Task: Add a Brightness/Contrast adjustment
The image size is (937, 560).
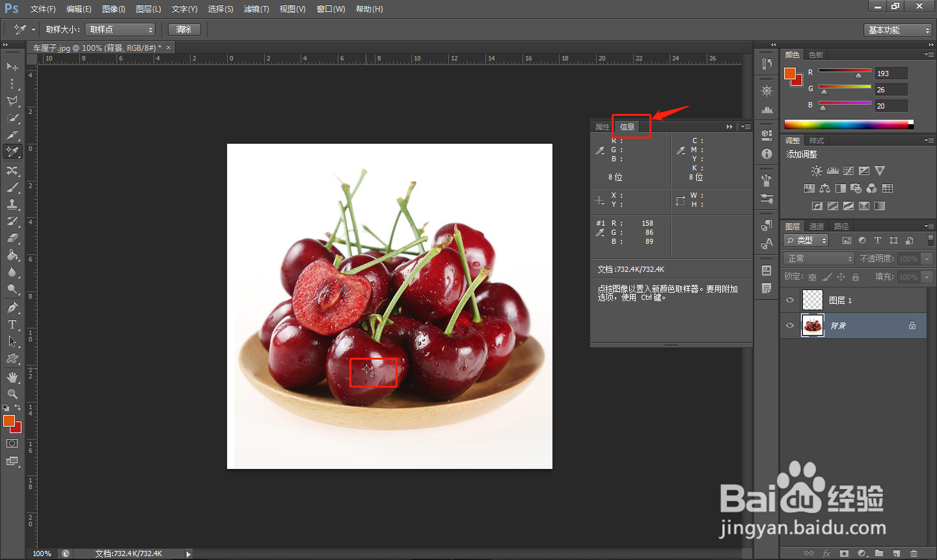Action: [x=817, y=171]
